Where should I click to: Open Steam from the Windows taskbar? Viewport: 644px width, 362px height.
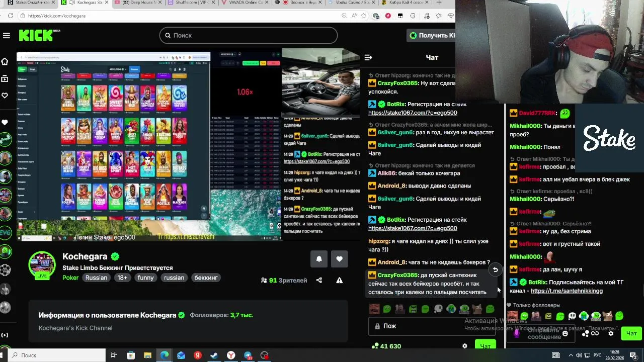tap(214, 355)
